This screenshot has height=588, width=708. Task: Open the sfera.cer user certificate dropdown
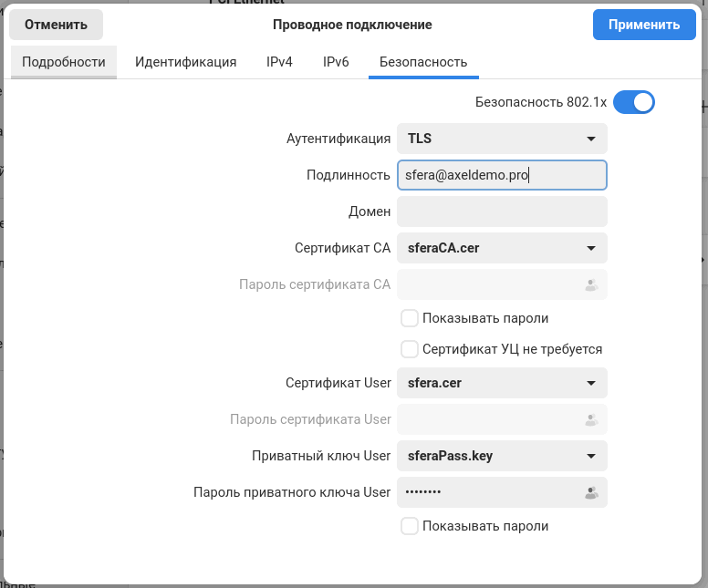[502, 383]
